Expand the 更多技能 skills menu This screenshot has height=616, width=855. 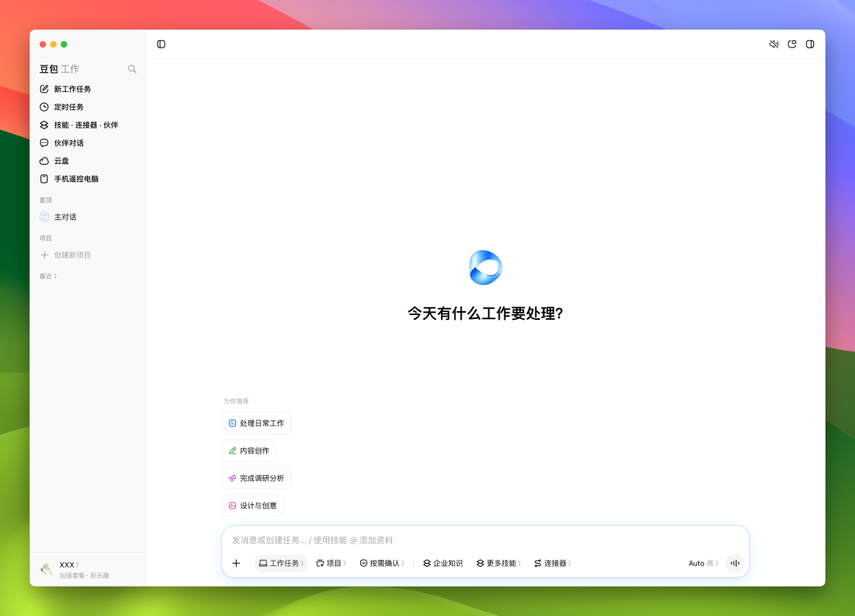499,563
